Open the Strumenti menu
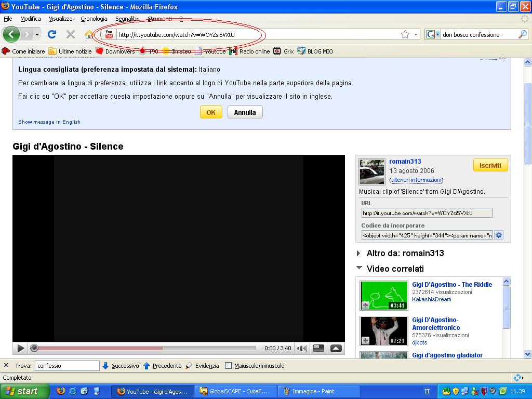The image size is (532, 399). [x=159, y=19]
